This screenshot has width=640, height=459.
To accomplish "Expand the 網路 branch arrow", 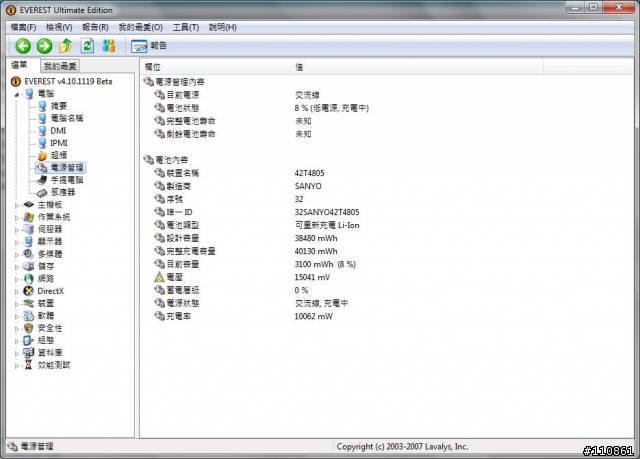I will pyautogui.click(x=17, y=279).
